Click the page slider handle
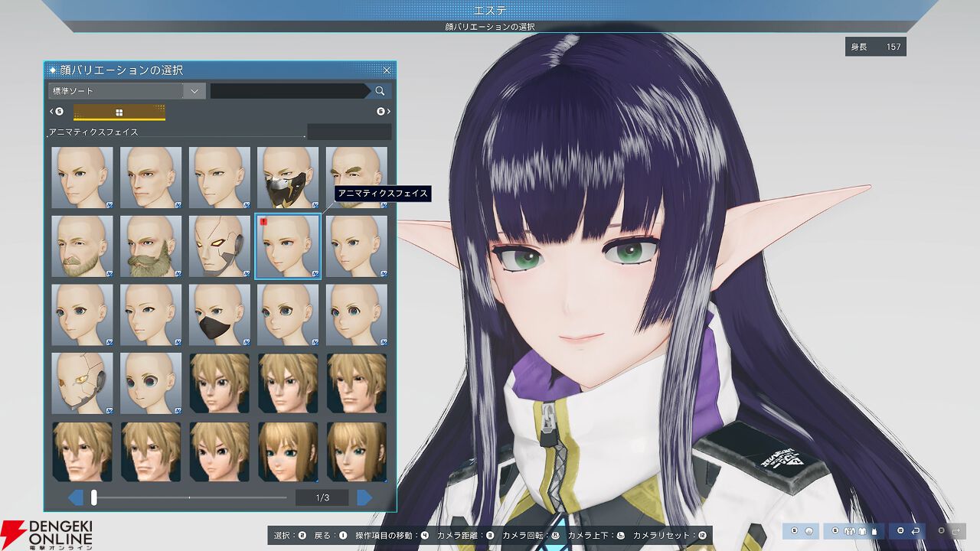980x551 pixels. [x=94, y=498]
